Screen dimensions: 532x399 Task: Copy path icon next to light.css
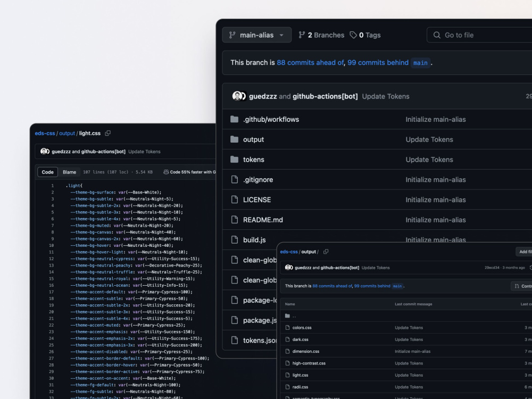[107, 134]
